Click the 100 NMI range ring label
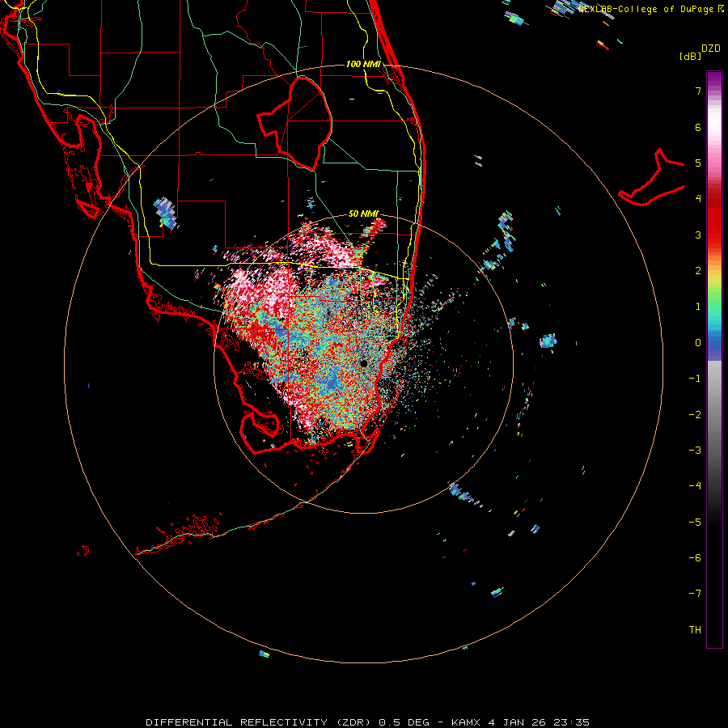The height and width of the screenshot is (728, 728). coord(363,64)
